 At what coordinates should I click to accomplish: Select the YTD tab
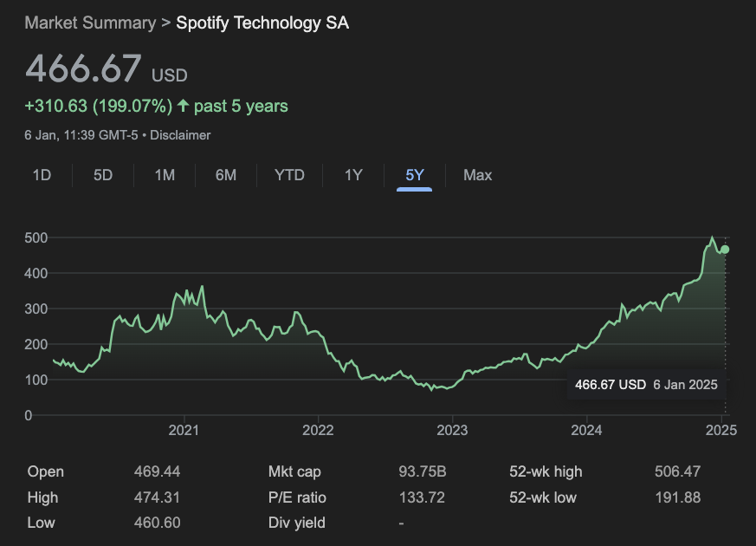289,175
